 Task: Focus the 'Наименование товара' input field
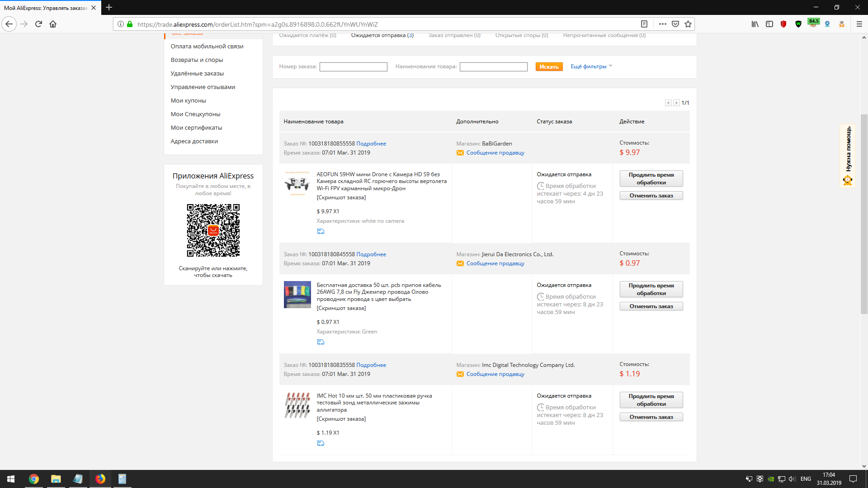[x=494, y=67]
